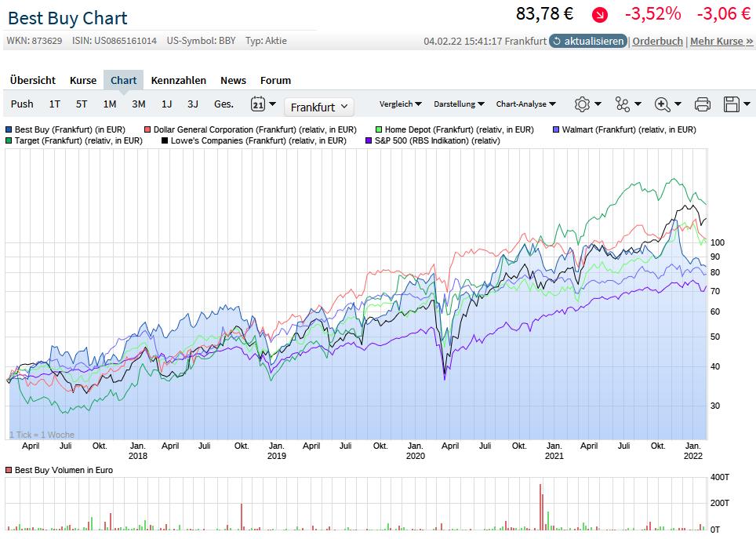756x539 pixels.
Task: Open the Chart-Analyse dropdown
Action: tap(526, 104)
